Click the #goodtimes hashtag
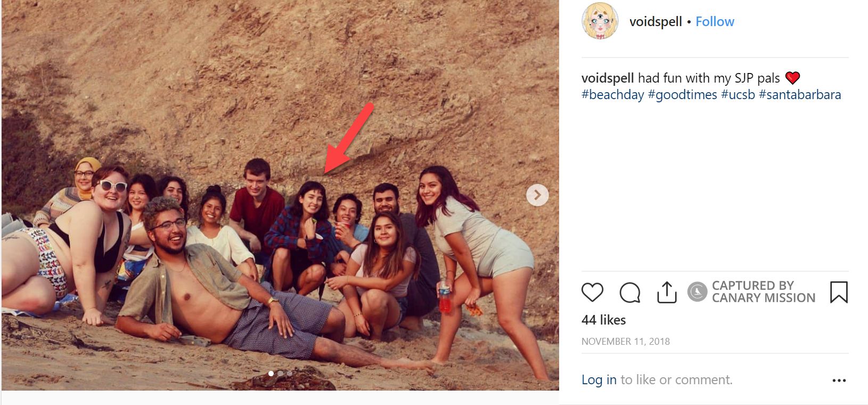 [x=683, y=94]
